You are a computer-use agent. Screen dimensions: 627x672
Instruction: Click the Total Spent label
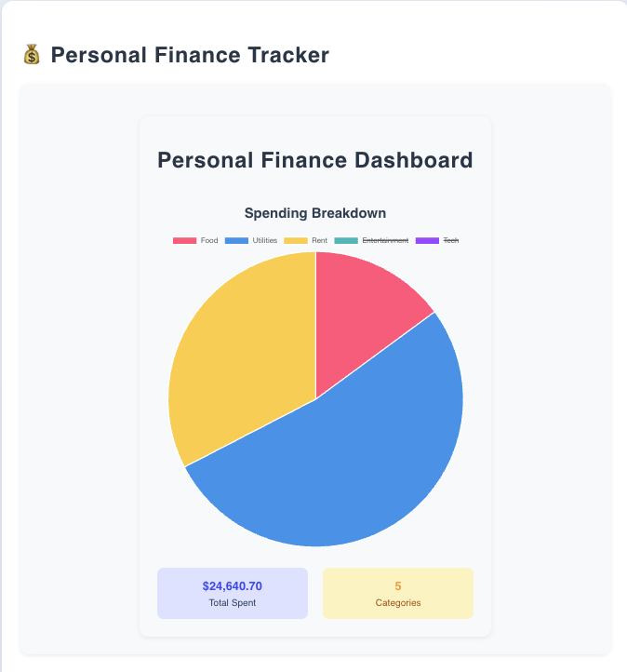(x=233, y=602)
